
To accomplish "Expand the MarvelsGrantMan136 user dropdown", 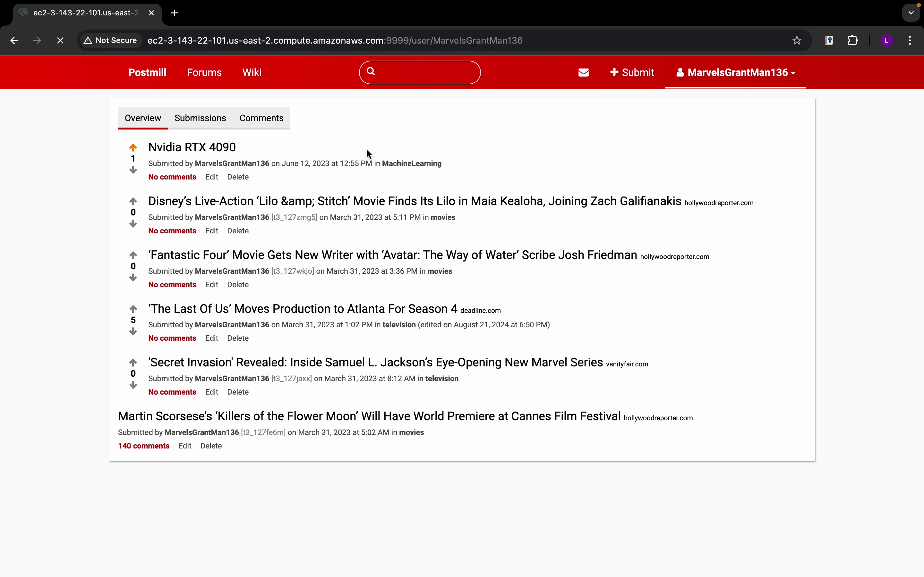I will 735,72.
